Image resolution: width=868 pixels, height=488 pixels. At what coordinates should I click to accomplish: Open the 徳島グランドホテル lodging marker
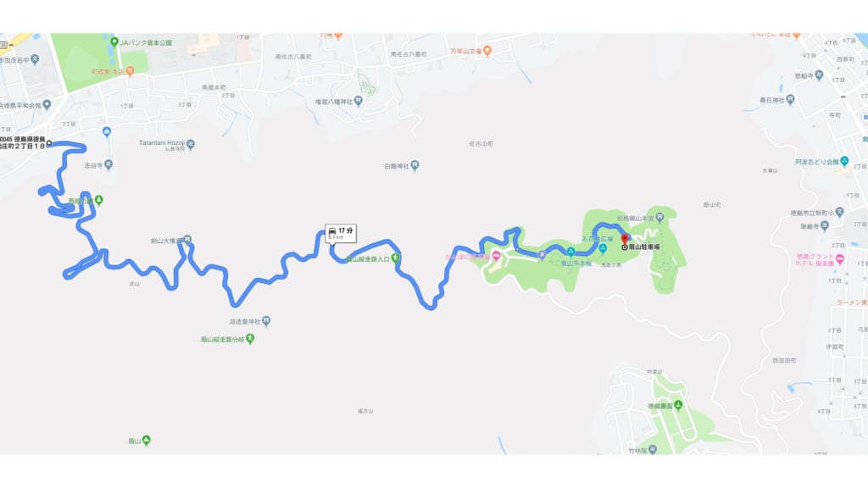pos(840,259)
